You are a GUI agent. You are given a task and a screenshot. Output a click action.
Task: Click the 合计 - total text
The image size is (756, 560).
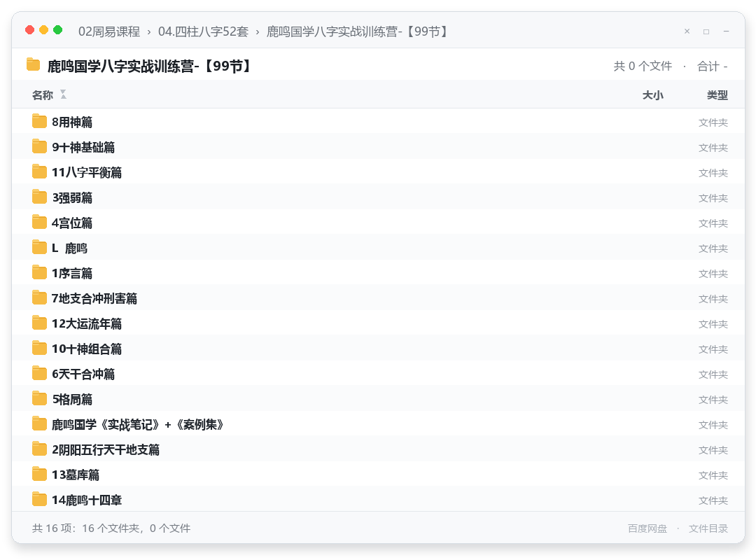coord(712,66)
